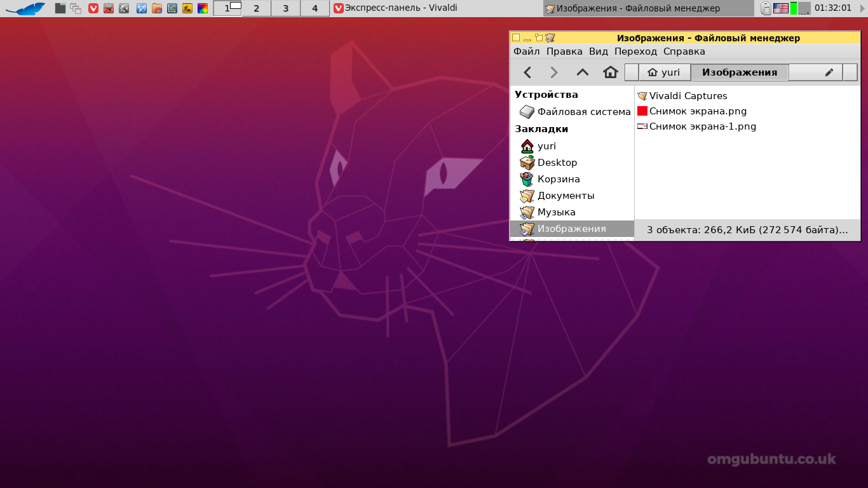Switch to workspace 1
The width and height of the screenshot is (868, 488).
[x=227, y=8]
